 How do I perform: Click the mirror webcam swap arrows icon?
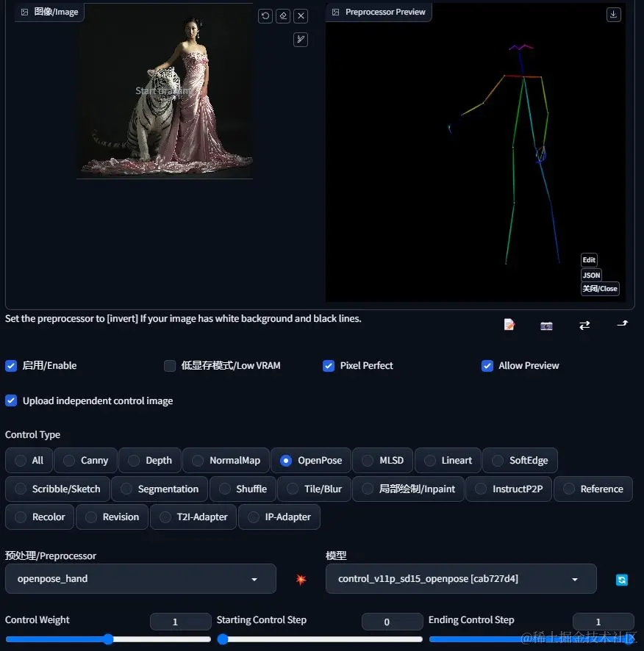584,325
